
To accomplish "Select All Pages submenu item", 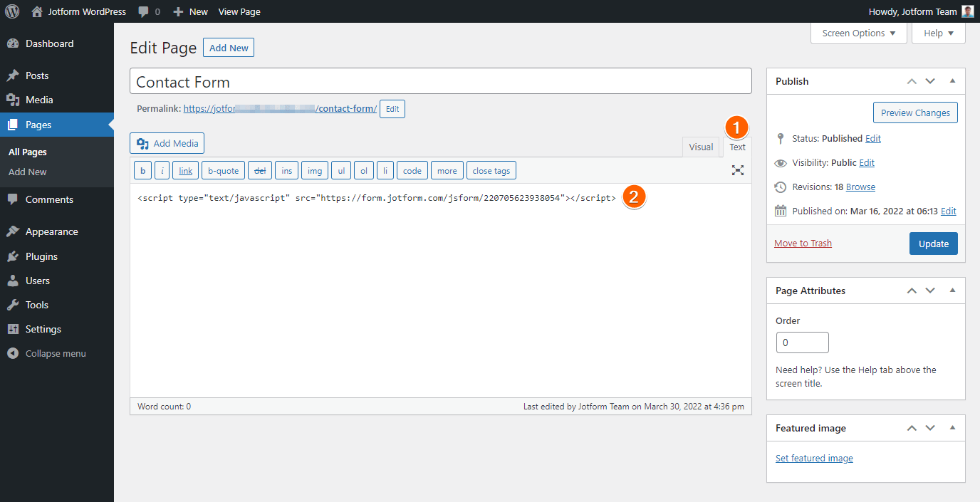I will point(28,152).
